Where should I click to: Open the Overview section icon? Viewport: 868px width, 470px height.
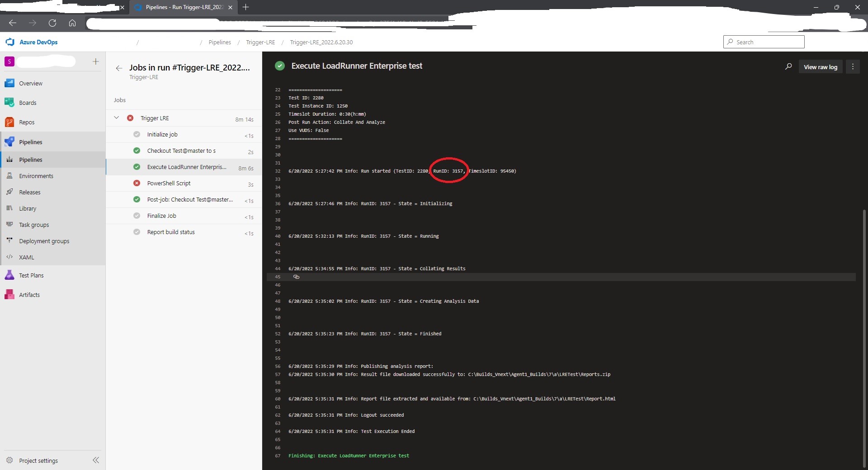(9, 83)
